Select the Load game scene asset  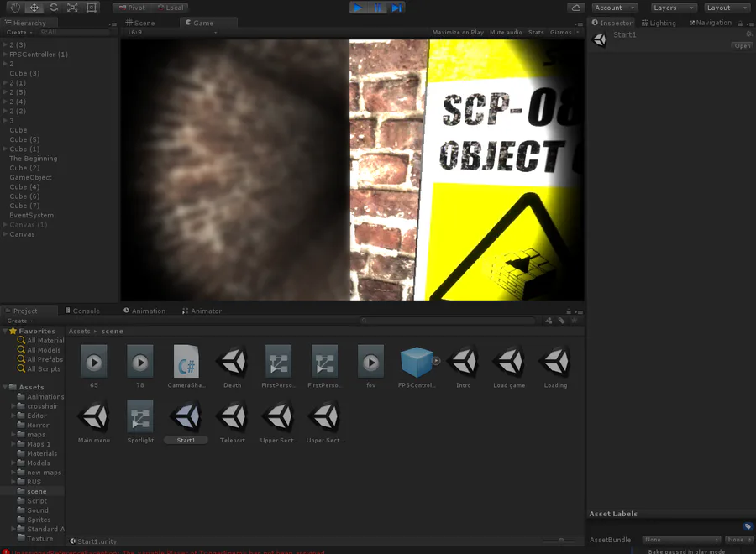(x=509, y=366)
